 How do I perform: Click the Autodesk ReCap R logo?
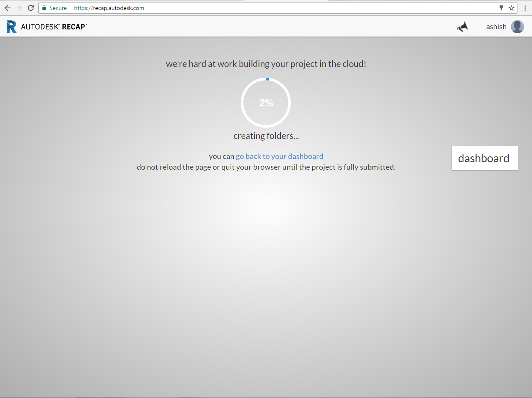click(x=12, y=27)
